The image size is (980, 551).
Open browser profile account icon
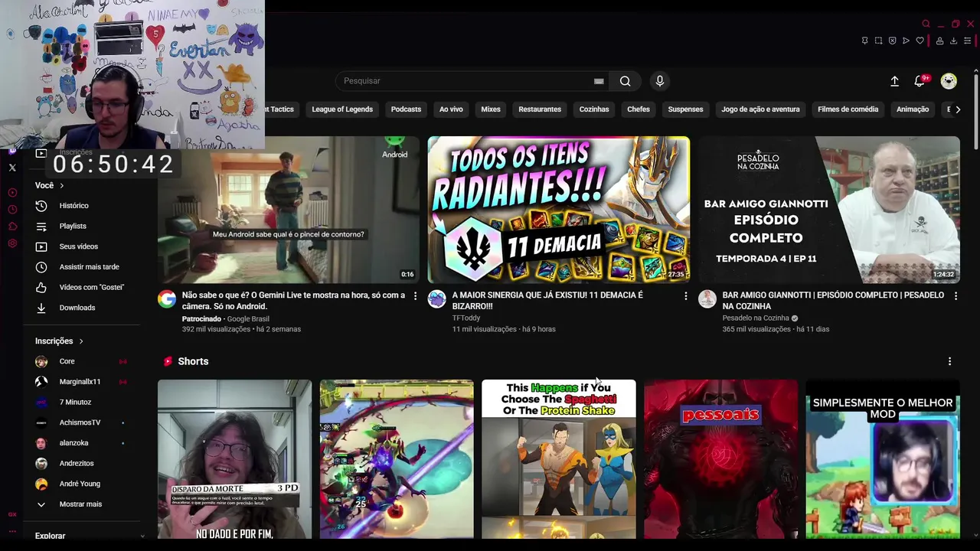click(x=939, y=41)
